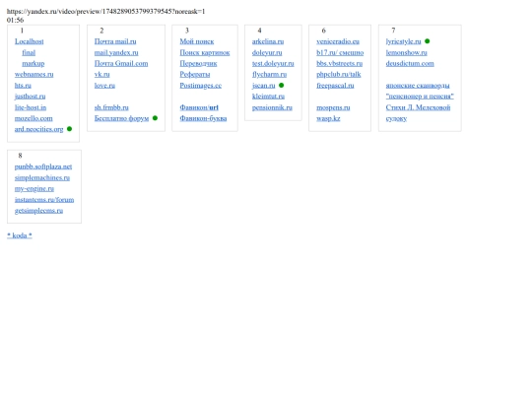Screen dimensions: 532x399
Task: Click green dot beside jscan.ru
Action: click(281, 85)
